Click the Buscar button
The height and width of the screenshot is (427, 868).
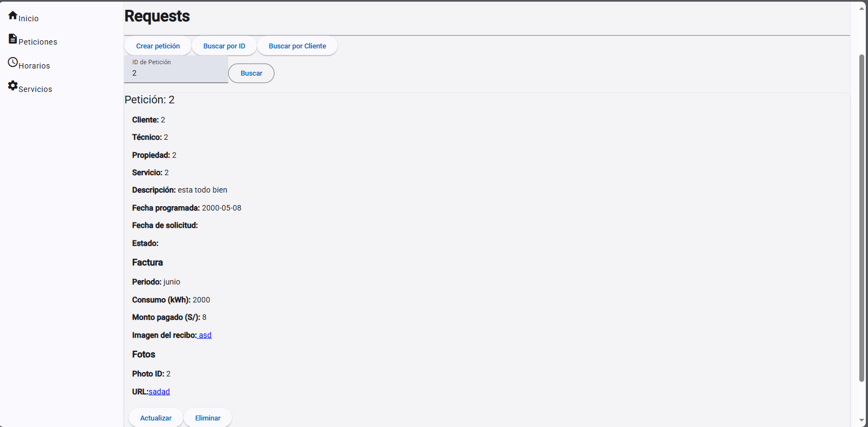[x=251, y=73]
